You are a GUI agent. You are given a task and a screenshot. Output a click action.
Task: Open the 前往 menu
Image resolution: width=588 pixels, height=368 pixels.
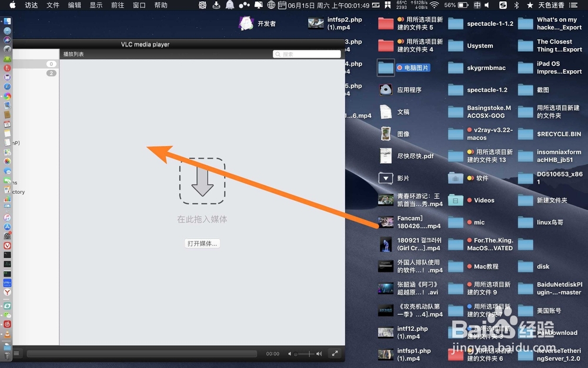(x=118, y=5)
